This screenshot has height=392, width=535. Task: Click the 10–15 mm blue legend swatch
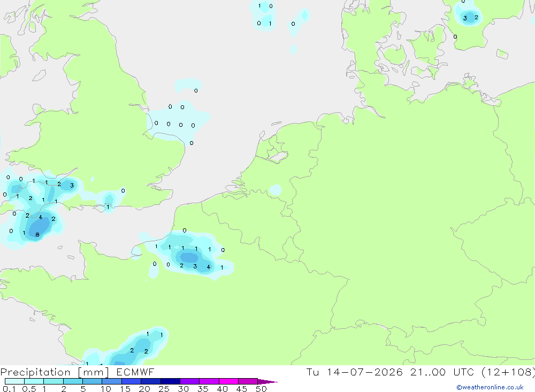[112, 381]
